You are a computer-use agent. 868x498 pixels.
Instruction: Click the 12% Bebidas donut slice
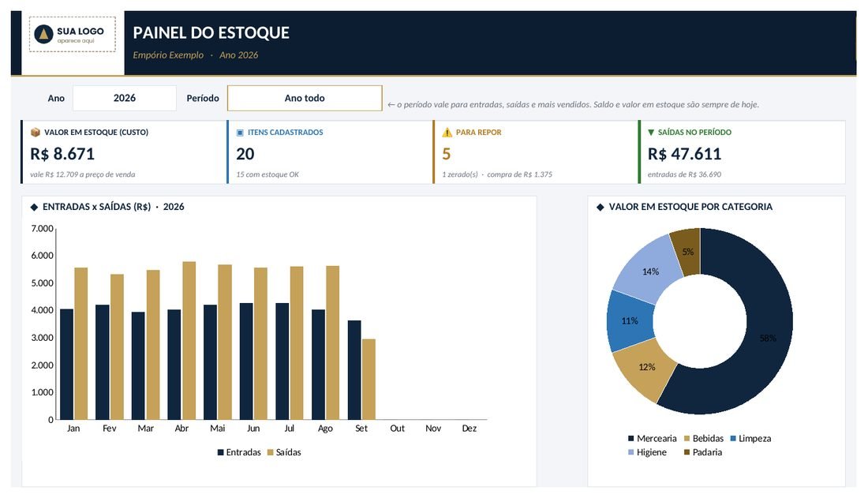pyautogui.click(x=646, y=367)
